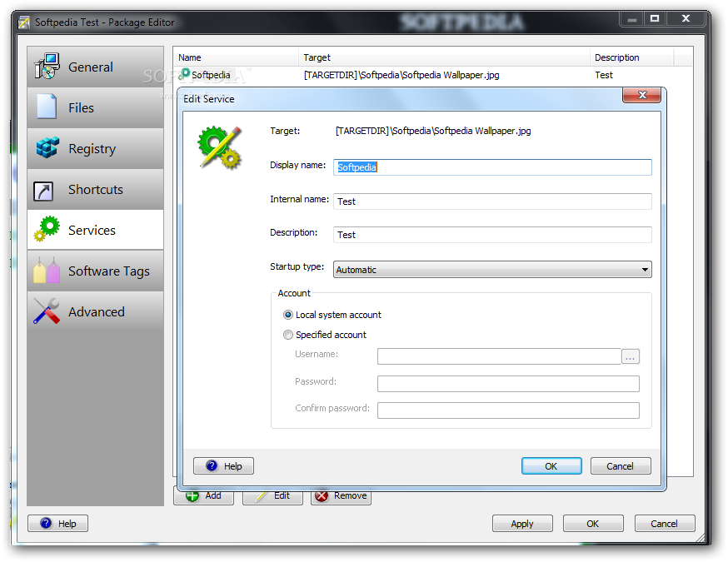The height and width of the screenshot is (562, 728).
Task: Click the Test description cell in list
Action: 604,75
